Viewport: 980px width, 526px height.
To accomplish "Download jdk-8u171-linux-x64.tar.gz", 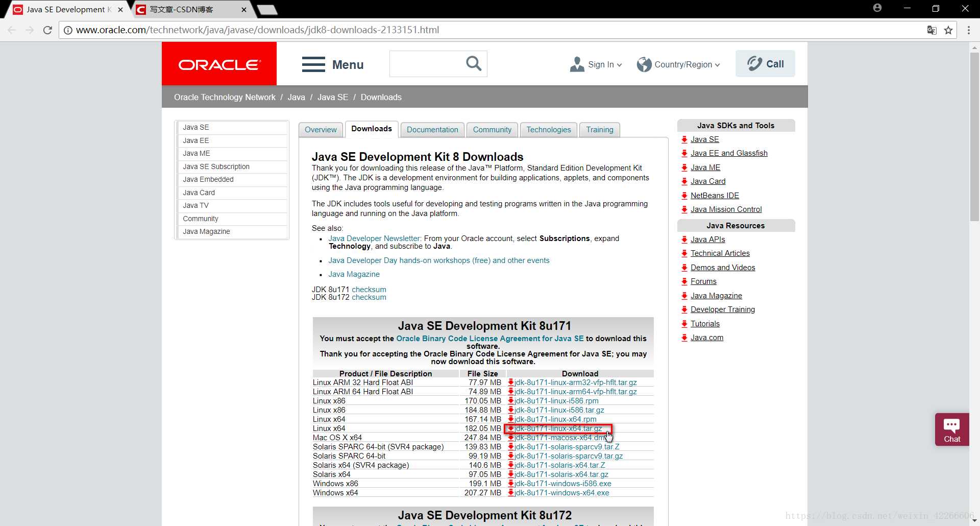I will coord(558,428).
